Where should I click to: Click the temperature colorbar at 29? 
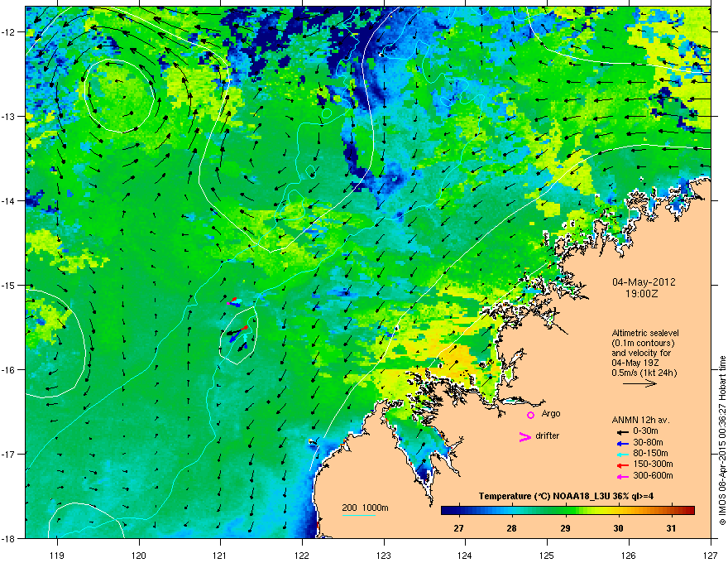[565, 510]
